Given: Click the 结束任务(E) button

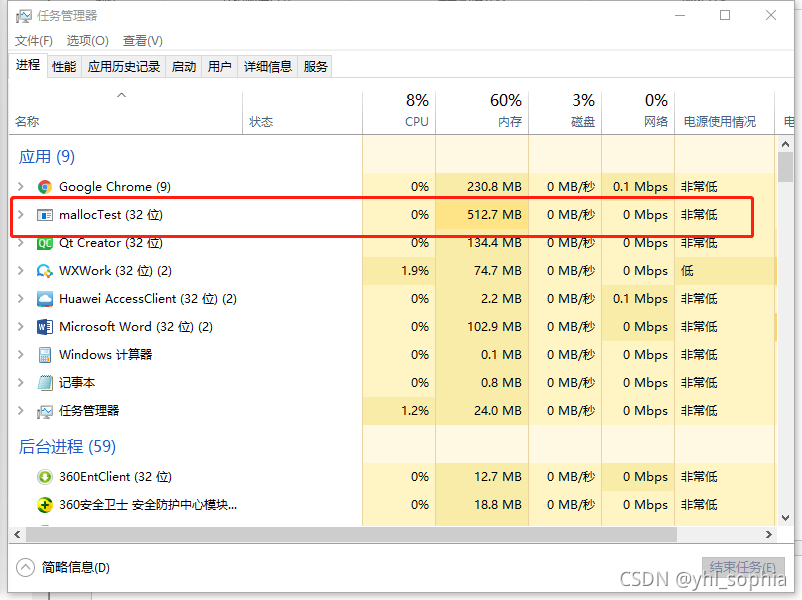Looking at the screenshot, I should tap(743, 568).
